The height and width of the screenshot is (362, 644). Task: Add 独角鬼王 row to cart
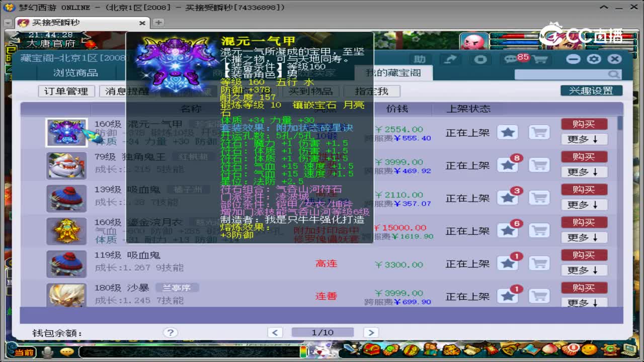tap(539, 165)
